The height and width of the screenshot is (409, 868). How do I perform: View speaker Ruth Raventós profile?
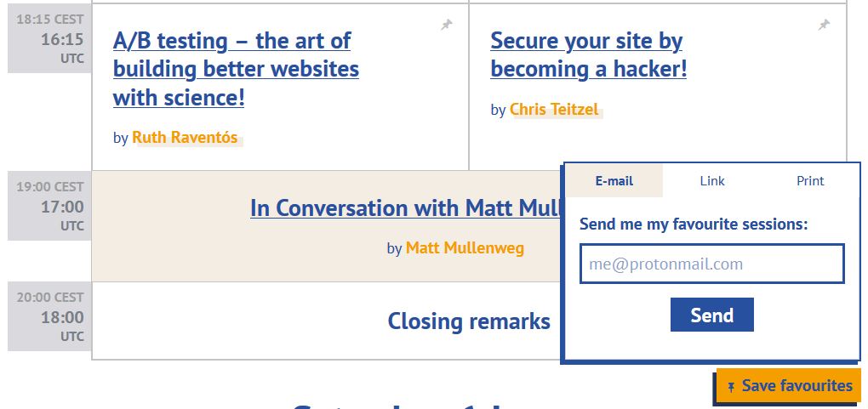185,137
